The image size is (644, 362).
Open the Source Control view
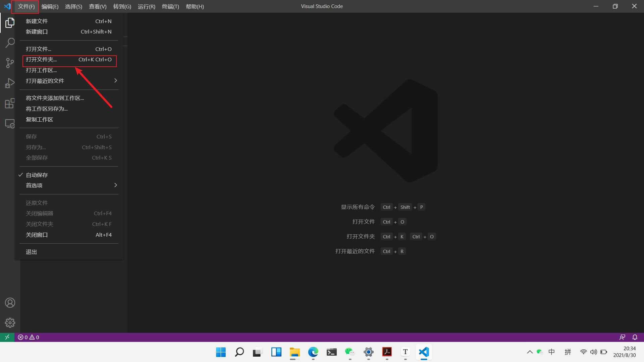click(x=10, y=63)
